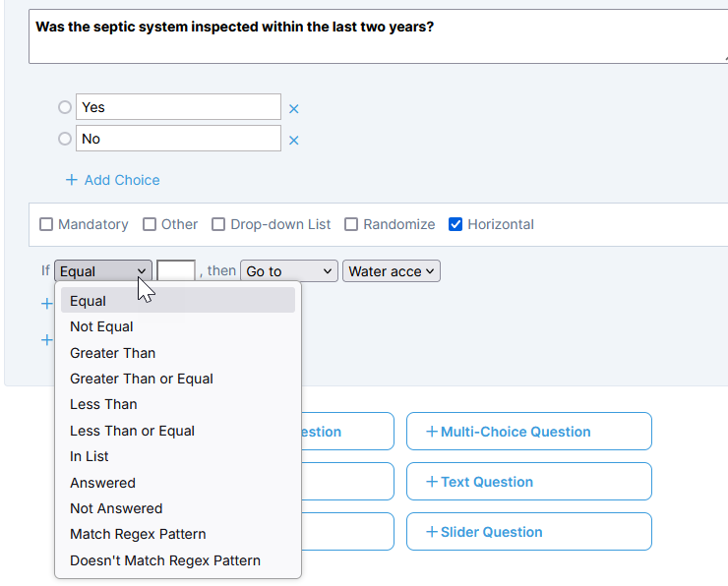
Task: Delete the No choice with X icon
Action: coord(294,141)
